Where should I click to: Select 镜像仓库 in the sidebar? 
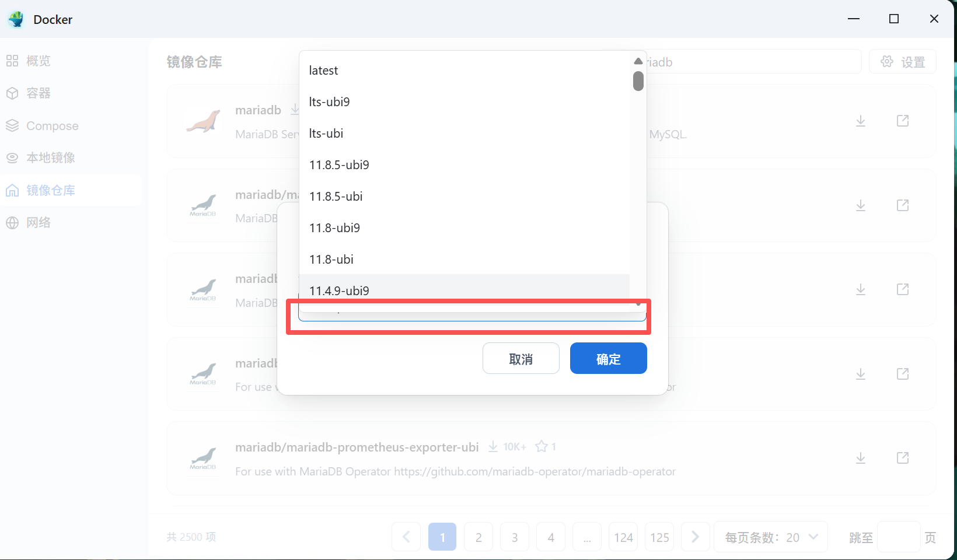(71, 190)
